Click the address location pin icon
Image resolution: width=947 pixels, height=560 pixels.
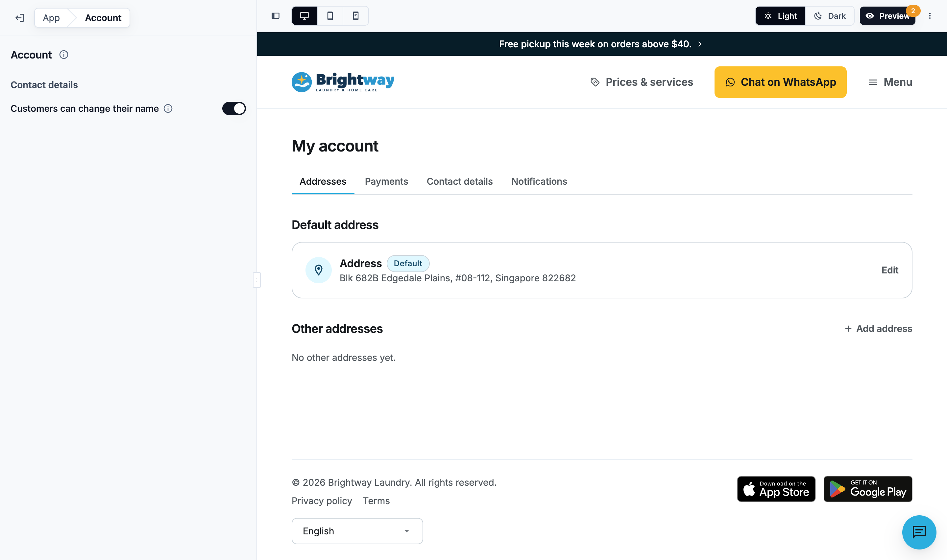[x=319, y=270]
